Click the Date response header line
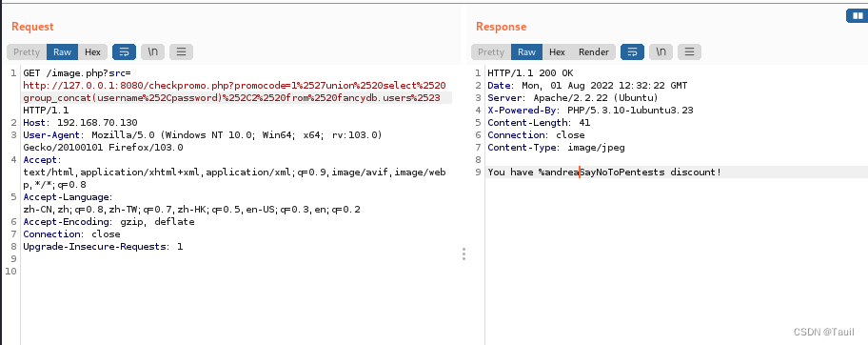The width and height of the screenshot is (868, 345). pyautogui.click(x=587, y=86)
